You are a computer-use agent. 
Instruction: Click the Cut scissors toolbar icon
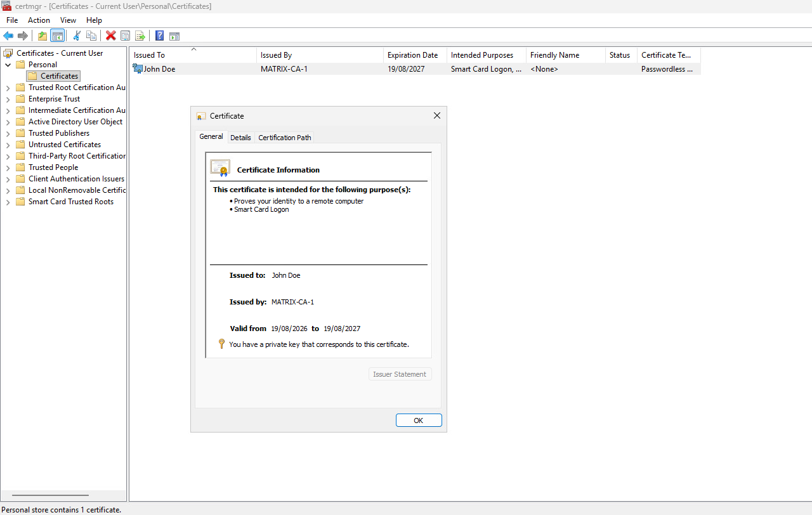point(77,36)
